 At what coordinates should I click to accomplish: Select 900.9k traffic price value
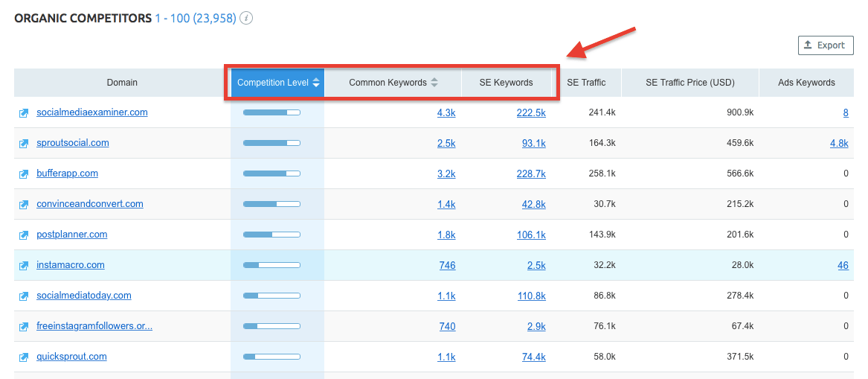(x=739, y=112)
